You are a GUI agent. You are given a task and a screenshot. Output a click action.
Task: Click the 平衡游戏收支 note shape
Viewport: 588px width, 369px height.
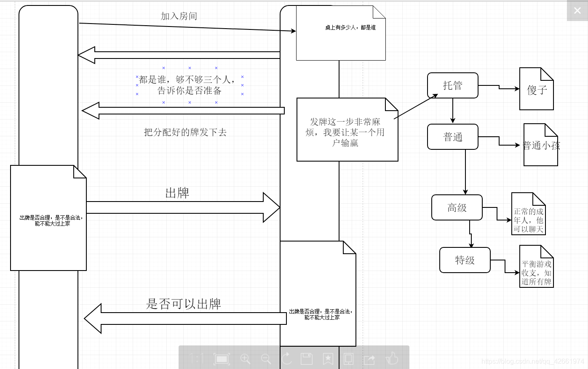537,266
